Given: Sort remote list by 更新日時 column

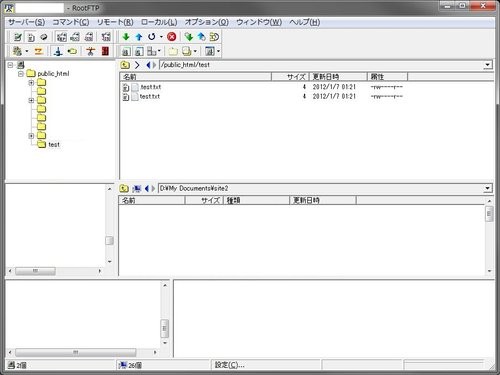Looking at the screenshot, I should (x=338, y=77).
